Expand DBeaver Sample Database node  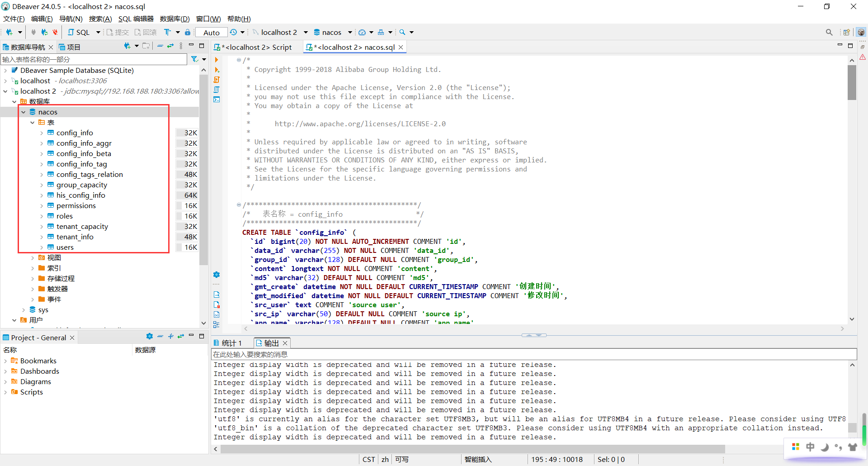click(5, 71)
